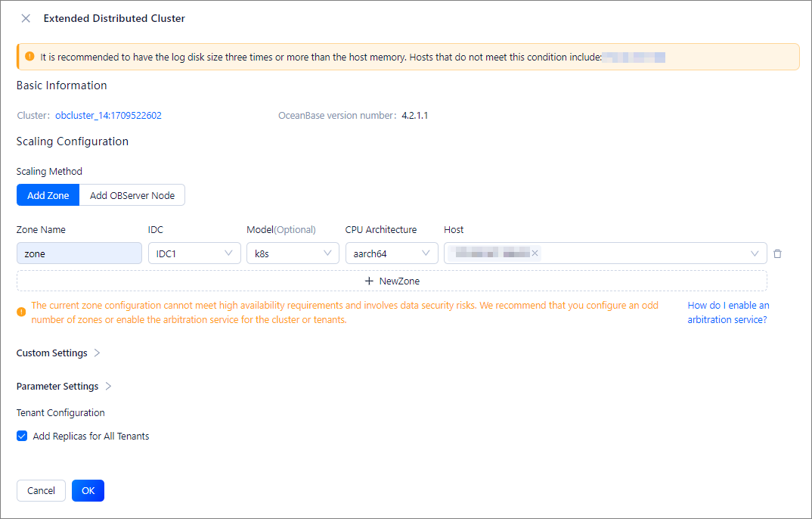Switch to Add OBServer Node method
Screen dimensions: 812x519
click(x=132, y=195)
